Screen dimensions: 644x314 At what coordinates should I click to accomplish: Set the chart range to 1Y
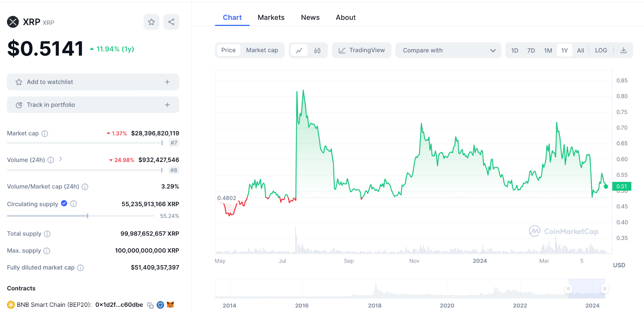click(564, 50)
